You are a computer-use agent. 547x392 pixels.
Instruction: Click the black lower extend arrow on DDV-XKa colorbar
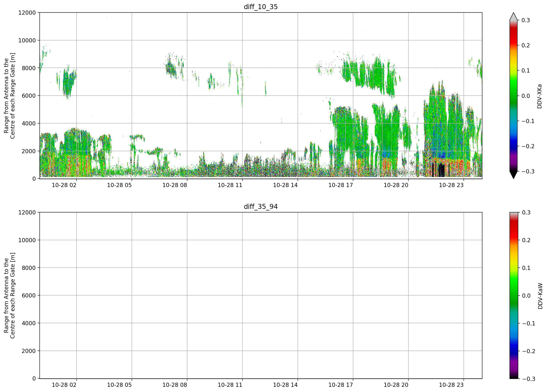coord(513,175)
